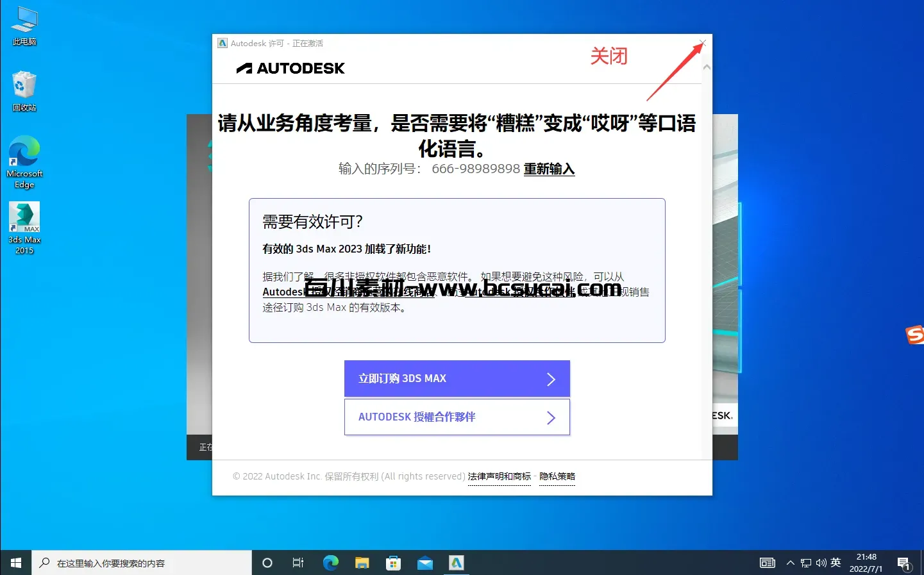924x575 pixels.
Task: Click the 重新输入 link to re-enter serial
Action: click(x=549, y=169)
